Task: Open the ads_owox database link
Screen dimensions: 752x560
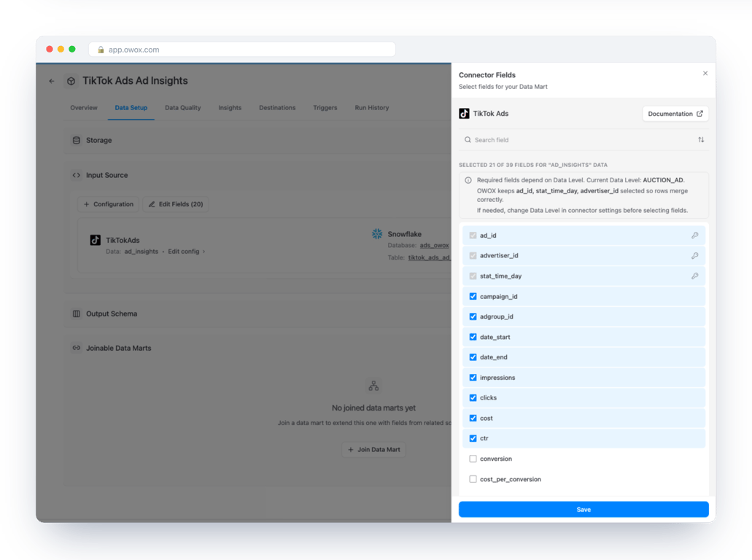Action: [435, 246]
